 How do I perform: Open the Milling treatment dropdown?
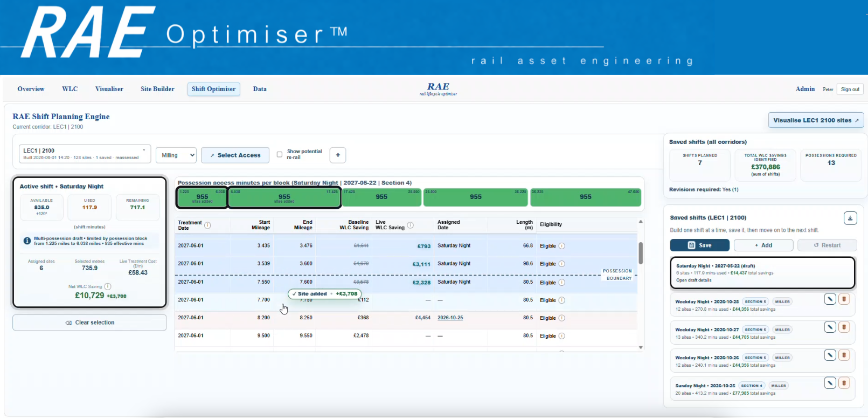click(x=176, y=155)
